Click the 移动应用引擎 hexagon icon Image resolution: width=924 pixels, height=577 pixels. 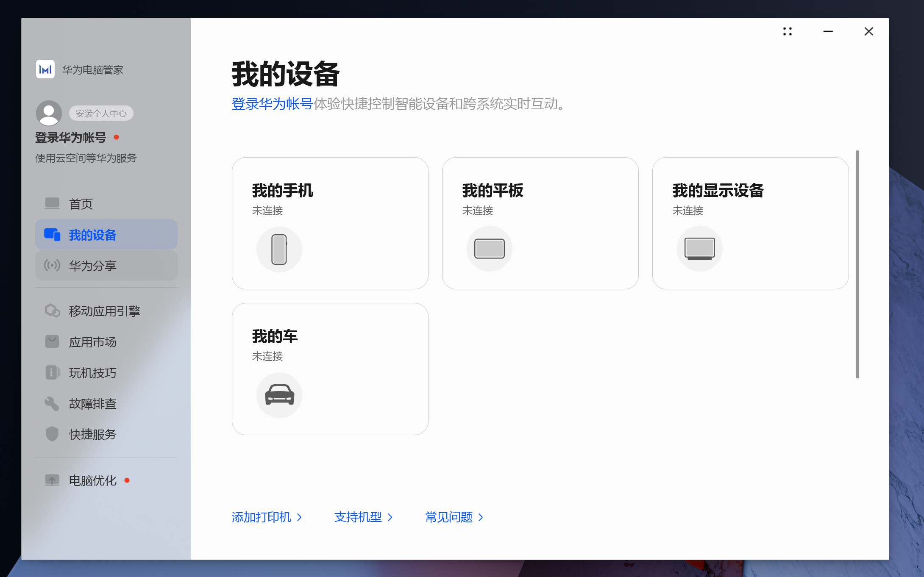[52, 311]
